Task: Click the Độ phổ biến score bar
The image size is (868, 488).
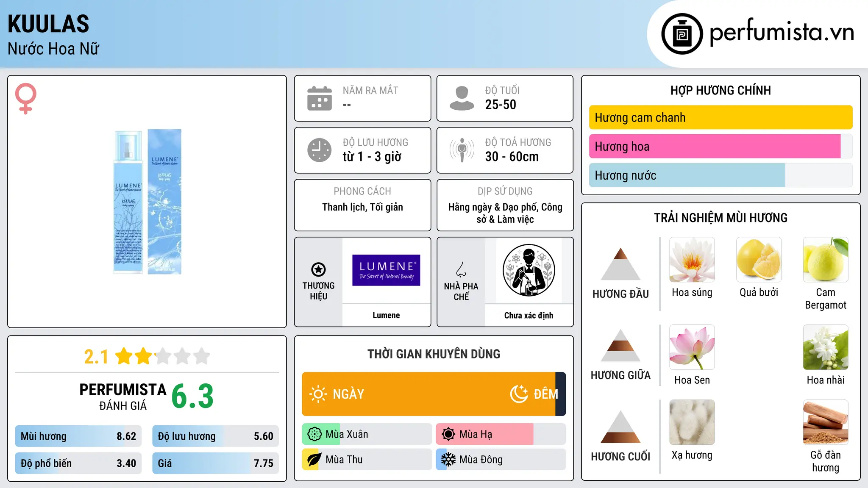Action: [x=78, y=463]
